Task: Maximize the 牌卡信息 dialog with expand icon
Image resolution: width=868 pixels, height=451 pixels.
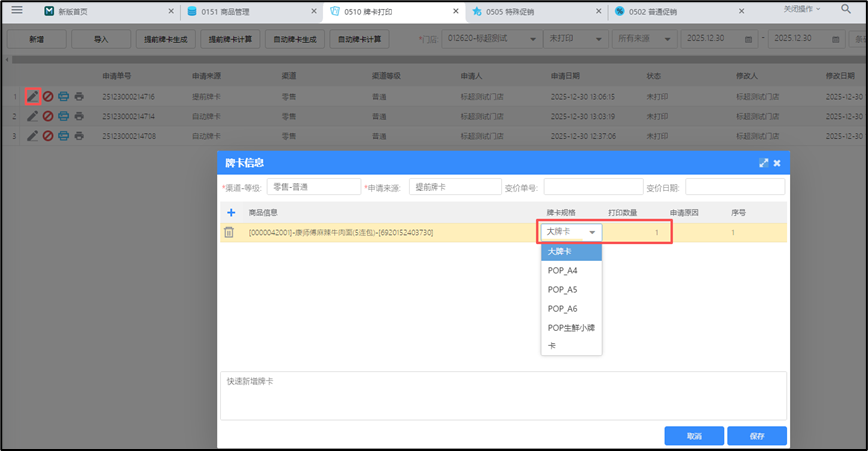Action: (763, 162)
